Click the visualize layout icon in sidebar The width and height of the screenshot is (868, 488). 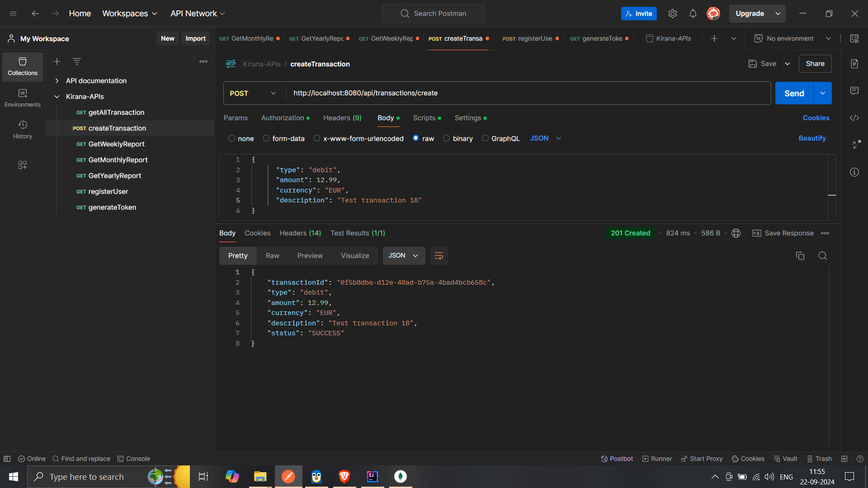pyautogui.click(x=22, y=164)
